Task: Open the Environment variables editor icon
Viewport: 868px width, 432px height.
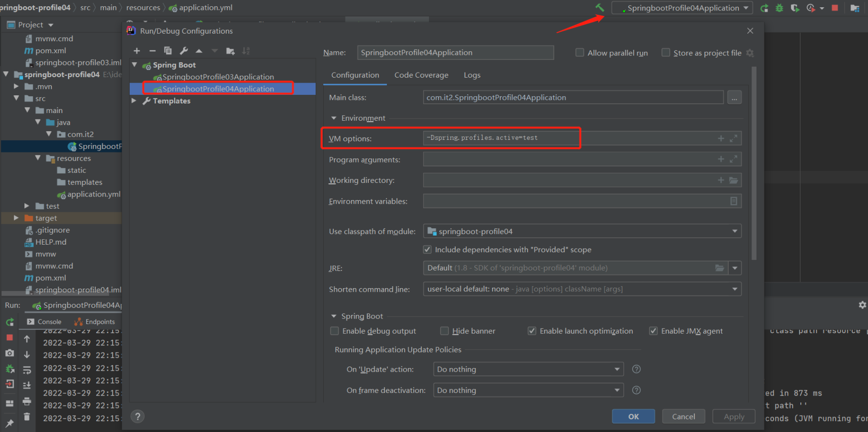Action: pyautogui.click(x=734, y=201)
